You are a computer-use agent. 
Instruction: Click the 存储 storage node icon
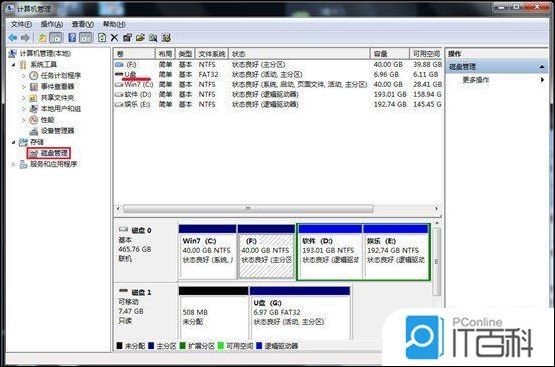pyautogui.click(x=23, y=142)
